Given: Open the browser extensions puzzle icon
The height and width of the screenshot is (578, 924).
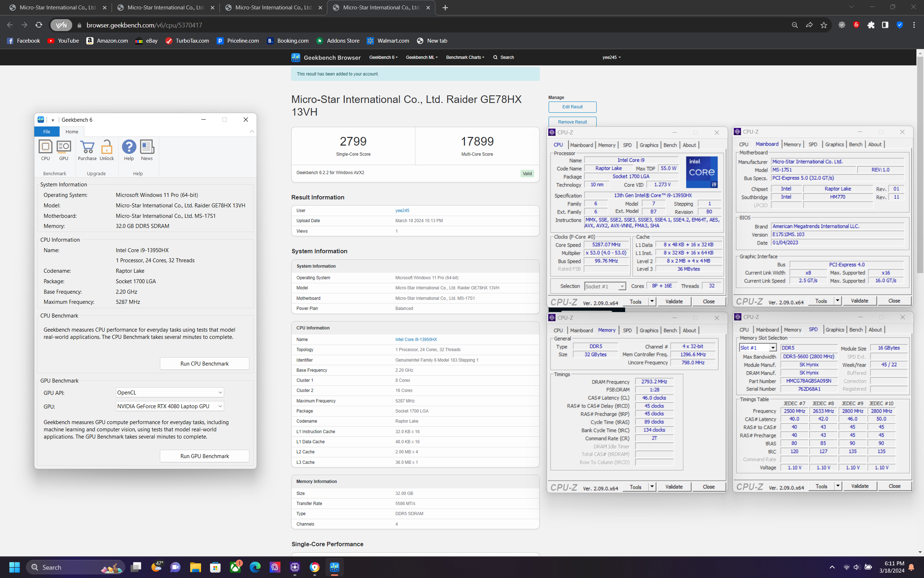Looking at the screenshot, I should pyautogui.click(x=871, y=25).
